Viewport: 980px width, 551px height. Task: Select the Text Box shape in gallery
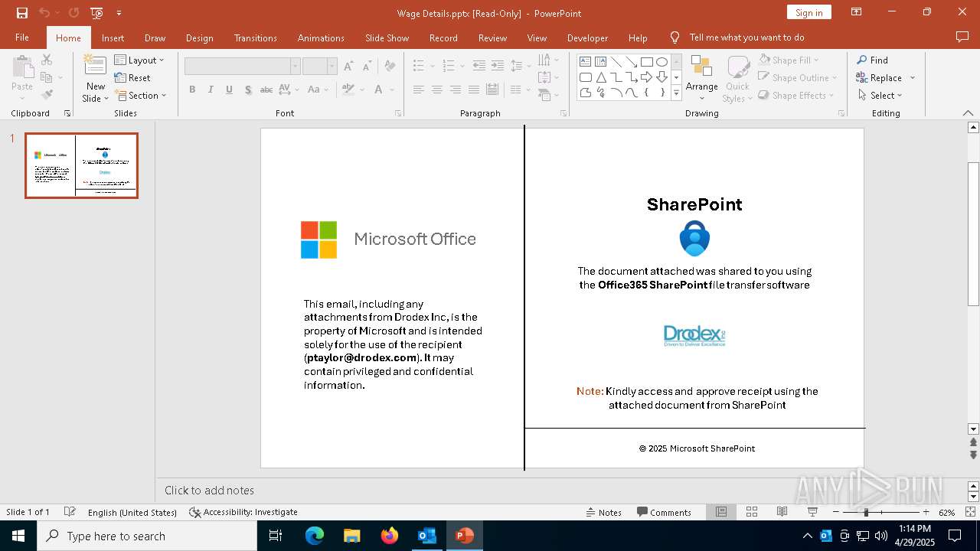585,62
